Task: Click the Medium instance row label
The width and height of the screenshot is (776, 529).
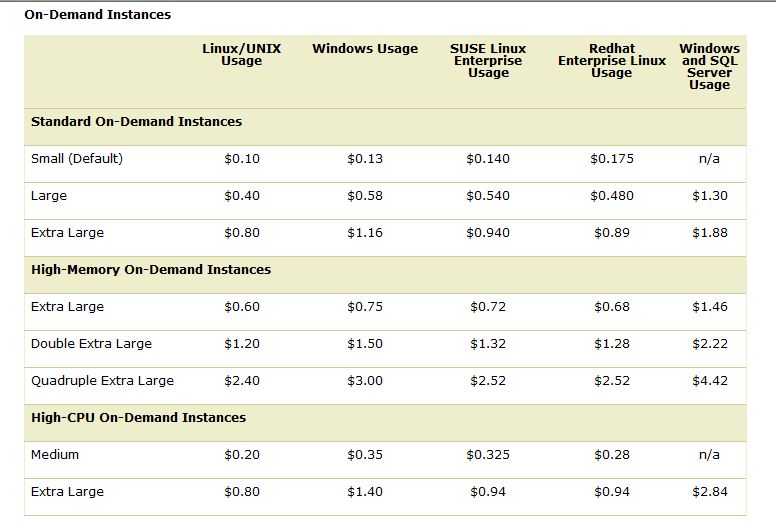Action: 55,454
